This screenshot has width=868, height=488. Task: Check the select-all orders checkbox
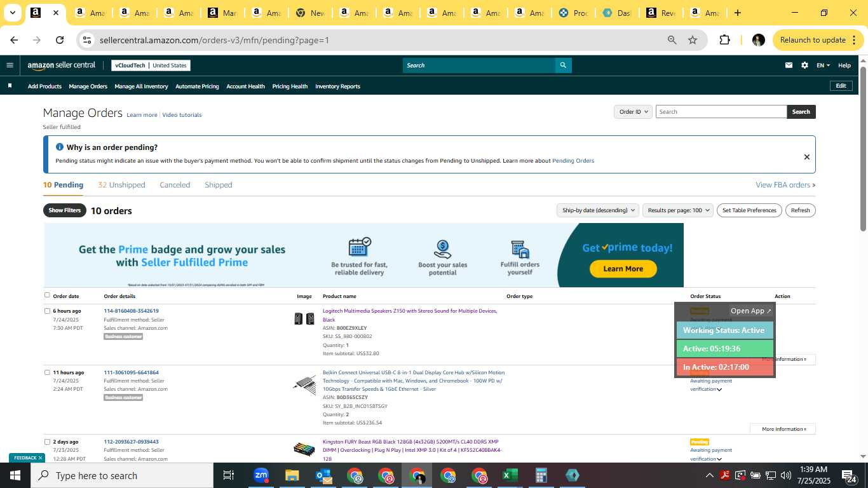click(47, 295)
